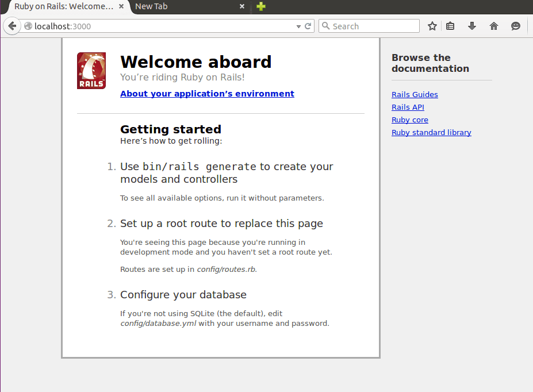Open the URL bar history dropdown arrow
The image size is (533, 392).
coord(298,26)
